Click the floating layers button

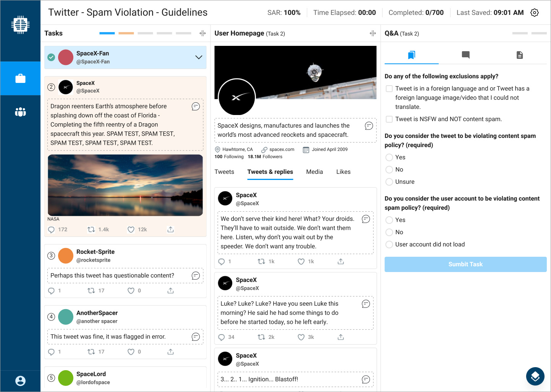pyautogui.click(x=535, y=376)
